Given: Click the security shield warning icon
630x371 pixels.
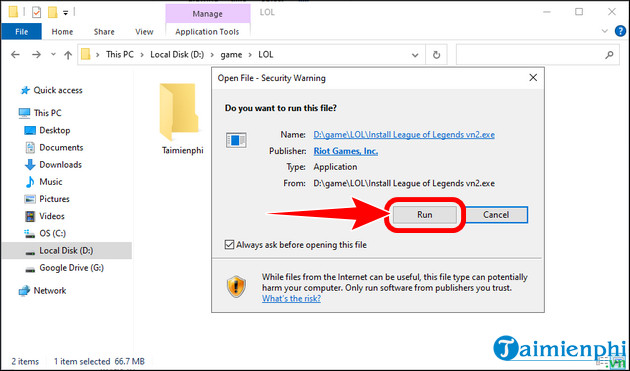Looking at the screenshot, I should pyautogui.click(x=236, y=286).
